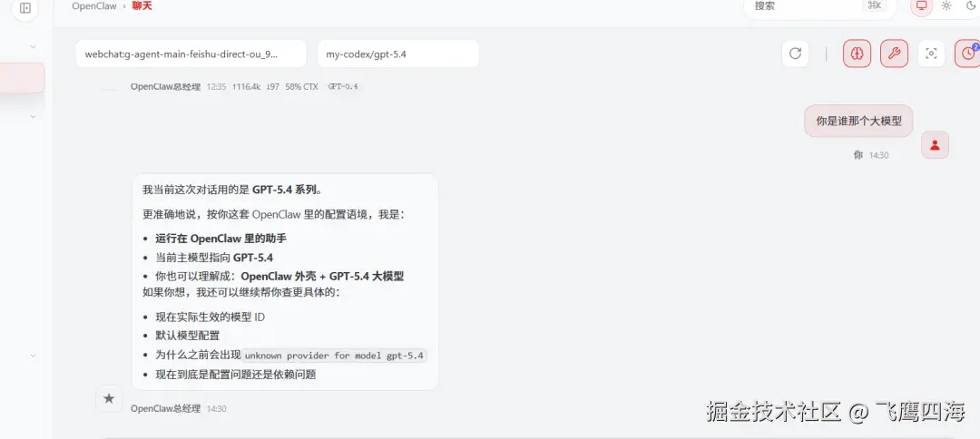
Task: Click the OpenClaw breadcrumb link
Action: click(x=94, y=6)
